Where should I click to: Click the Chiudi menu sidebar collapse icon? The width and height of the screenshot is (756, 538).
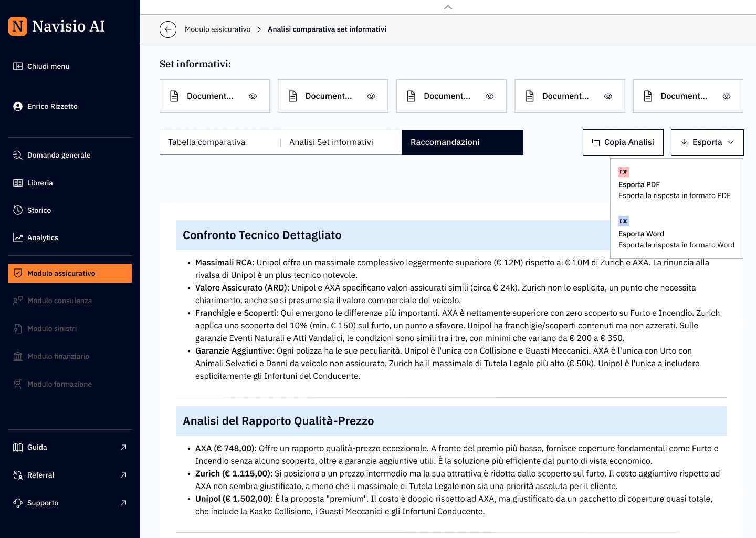18,66
